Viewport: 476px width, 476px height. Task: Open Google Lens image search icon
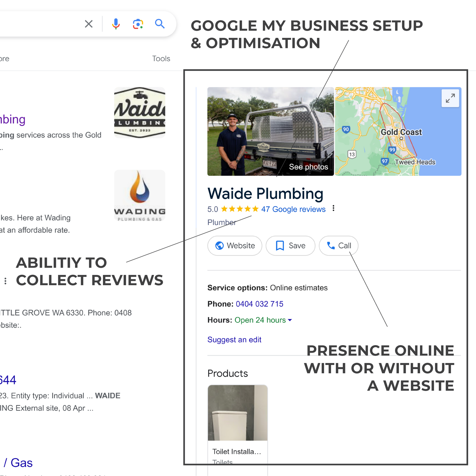pyautogui.click(x=138, y=24)
